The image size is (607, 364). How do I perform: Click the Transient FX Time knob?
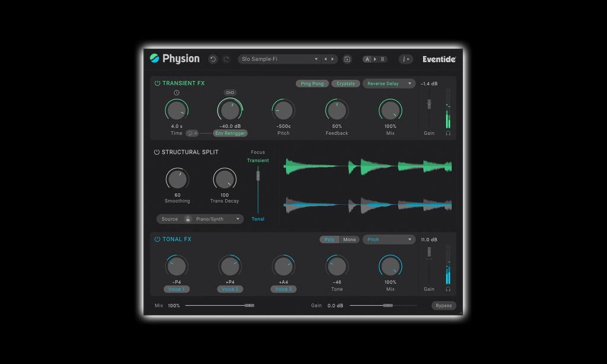(177, 110)
